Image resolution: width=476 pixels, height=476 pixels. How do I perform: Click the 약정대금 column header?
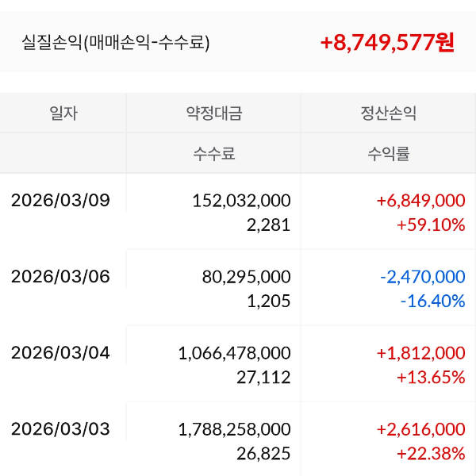tap(214, 113)
